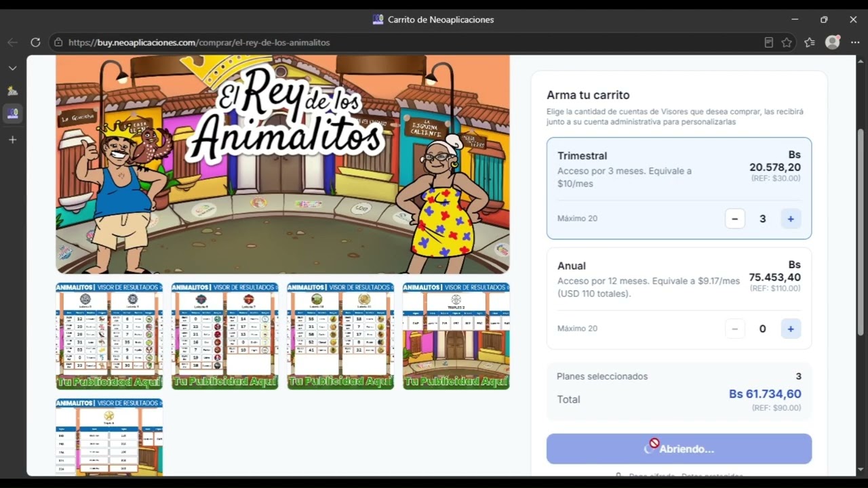Screen dimensions: 868x488
Task: Expand the sidebar tab list chevron
Action: (x=12, y=68)
